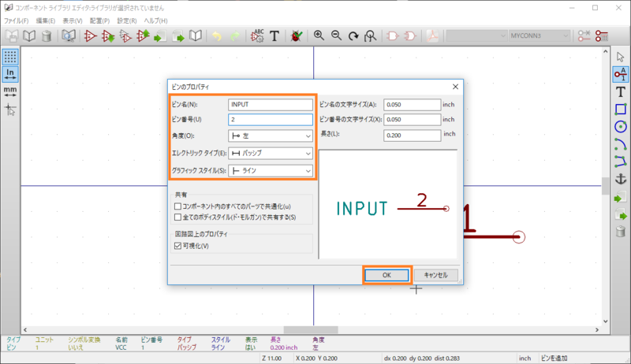Open the MYCONN3 alias dropdown

click(x=540, y=35)
